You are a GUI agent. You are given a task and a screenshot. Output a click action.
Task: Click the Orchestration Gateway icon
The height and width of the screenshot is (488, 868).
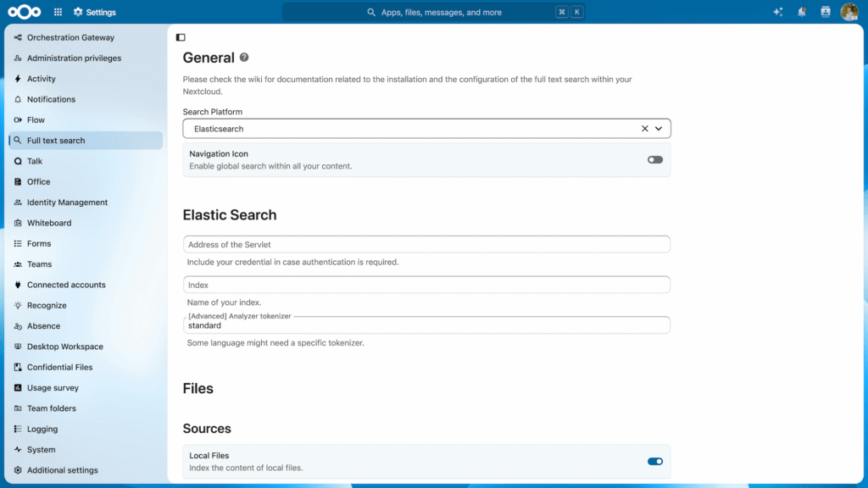click(18, 37)
